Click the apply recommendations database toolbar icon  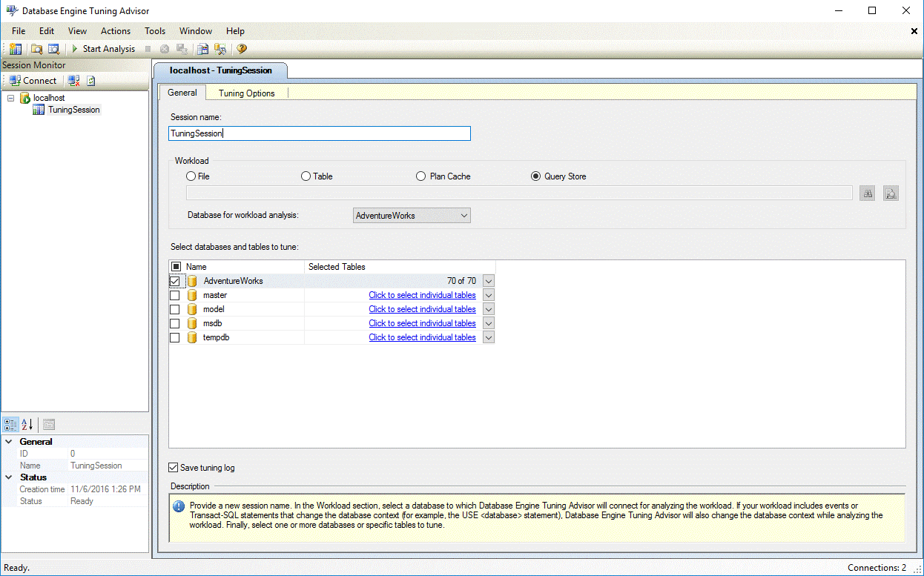click(220, 49)
